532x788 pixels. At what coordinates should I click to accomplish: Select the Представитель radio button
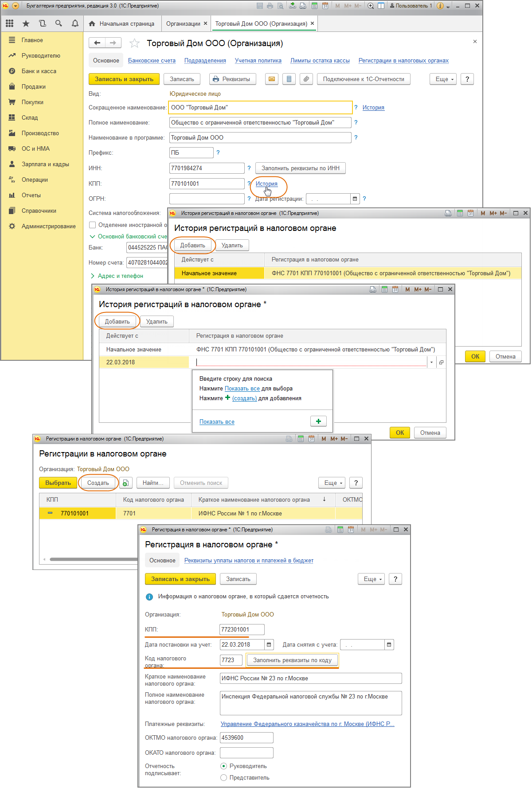pyautogui.click(x=224, y=778)
